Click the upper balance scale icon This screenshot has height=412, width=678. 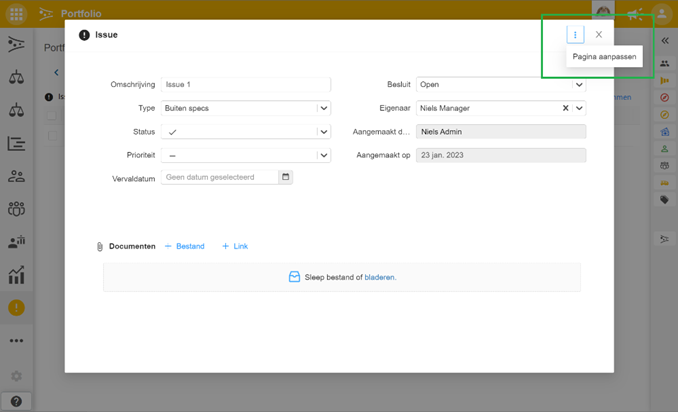(x=16, y=77)
